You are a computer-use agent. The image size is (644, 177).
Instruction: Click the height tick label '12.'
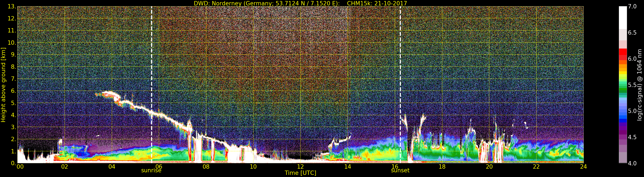(12, 18)
